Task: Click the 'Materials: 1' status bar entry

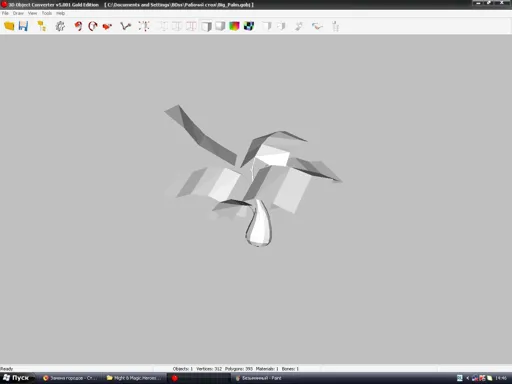Action: coord(267,369)
